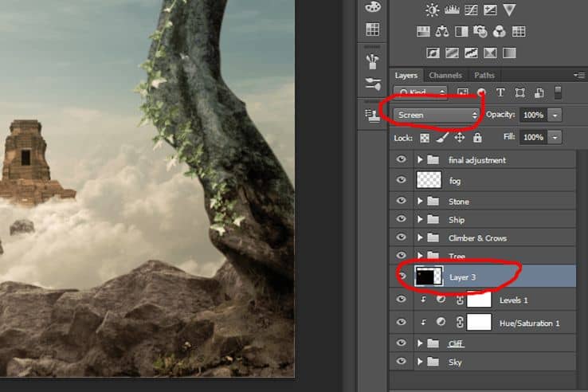Add a Photo Filter adjustment (camera icon)
This screenshot has width=588, height=392.
pos(480,32)
